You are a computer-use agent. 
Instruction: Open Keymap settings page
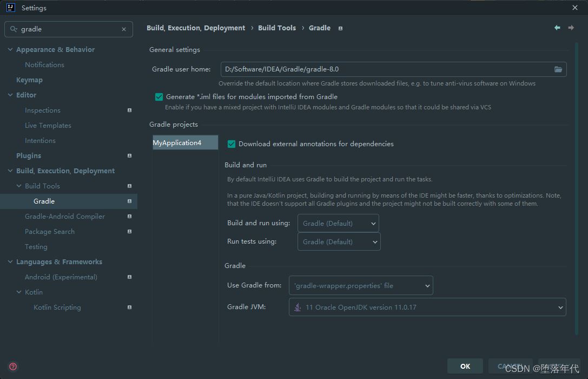tap(29, 80)
